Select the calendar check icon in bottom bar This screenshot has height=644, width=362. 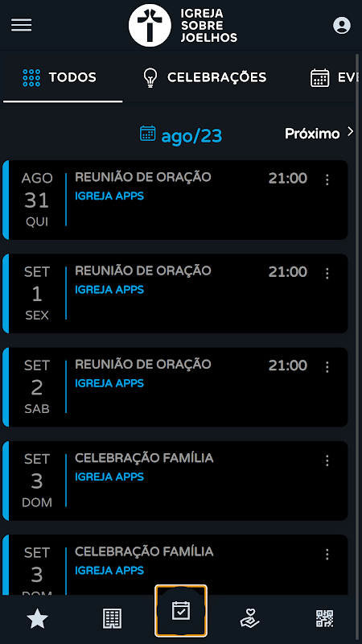pos(181,611)
